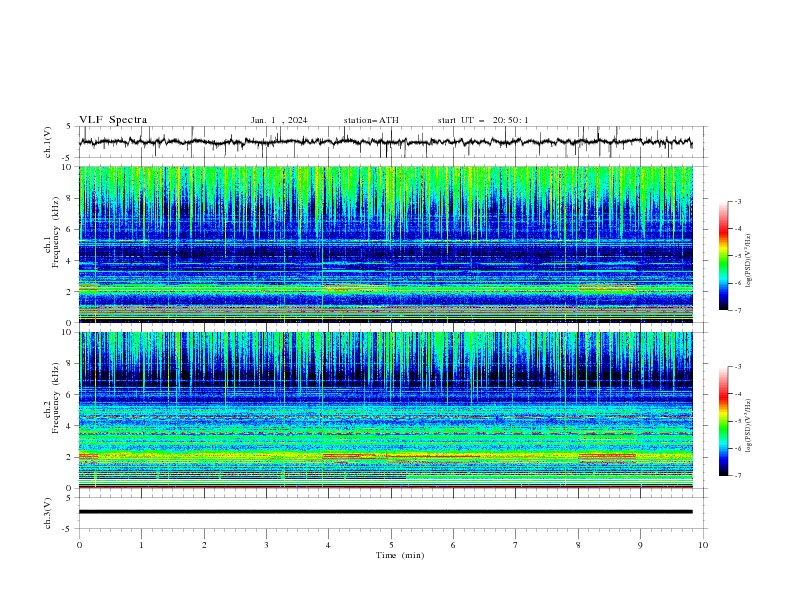792x612 pixels.
Task: Click the 'Time (min)' axis title
Action: tap(400, 555)
